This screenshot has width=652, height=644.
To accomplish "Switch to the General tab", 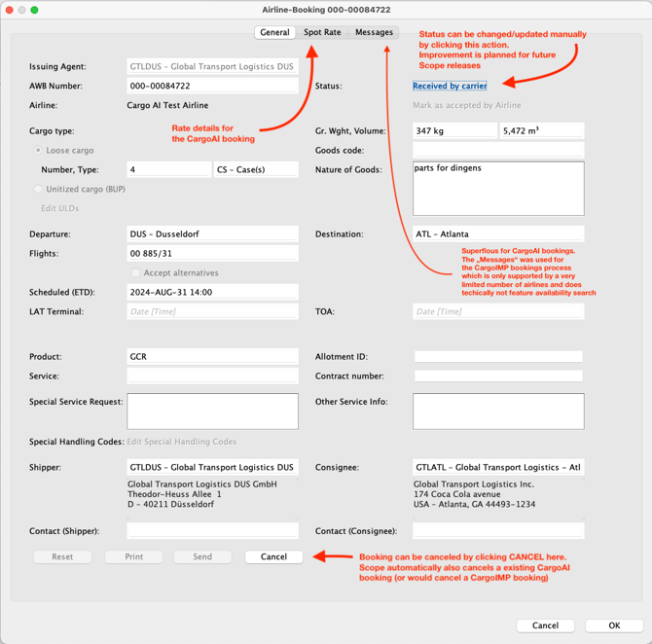I will click(x=274, y=32).
